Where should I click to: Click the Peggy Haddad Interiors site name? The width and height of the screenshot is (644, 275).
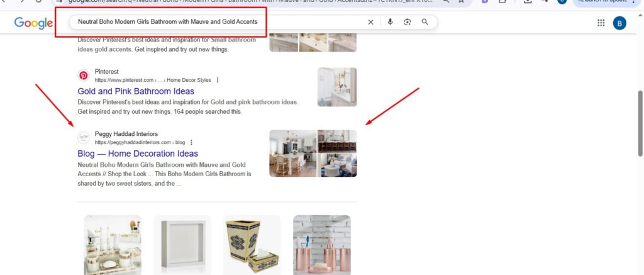point(126,134)
